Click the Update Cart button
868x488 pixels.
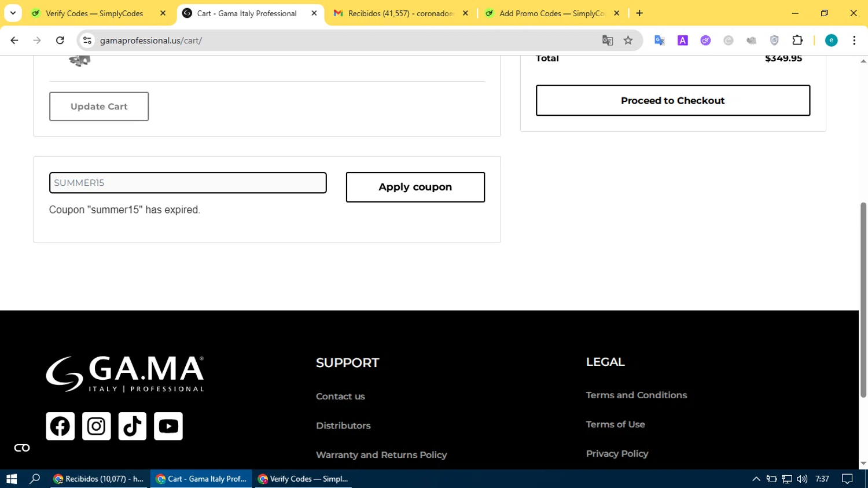(x=99, y=107)
